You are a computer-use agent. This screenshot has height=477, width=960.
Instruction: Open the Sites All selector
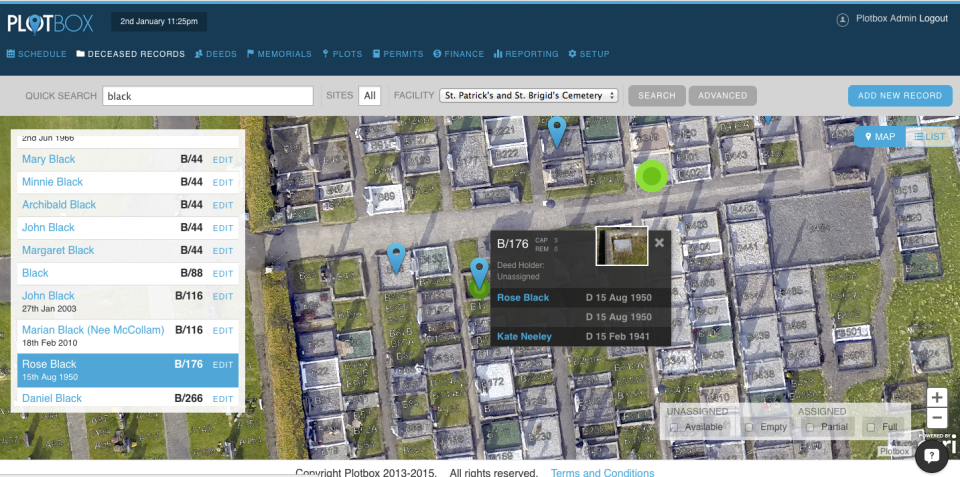369,96
